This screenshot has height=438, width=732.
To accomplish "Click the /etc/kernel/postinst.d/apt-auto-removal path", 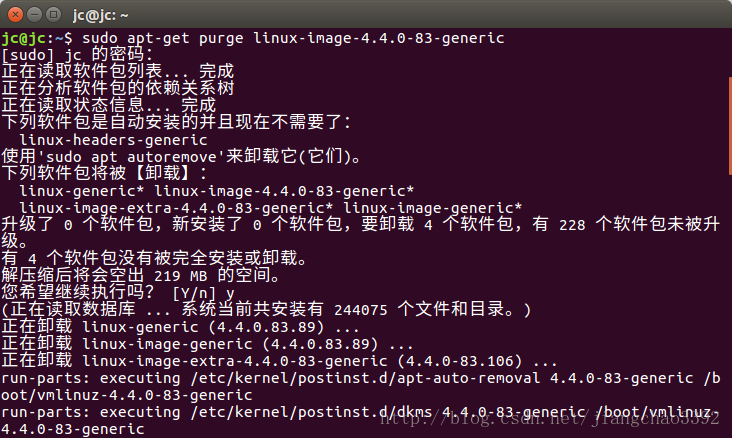I will [365, 378].
